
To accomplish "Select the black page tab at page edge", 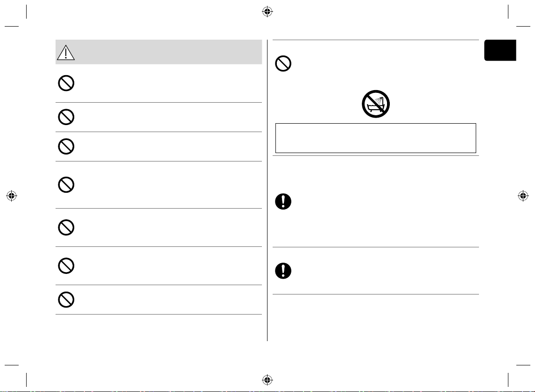I will (x=500, y=50).
